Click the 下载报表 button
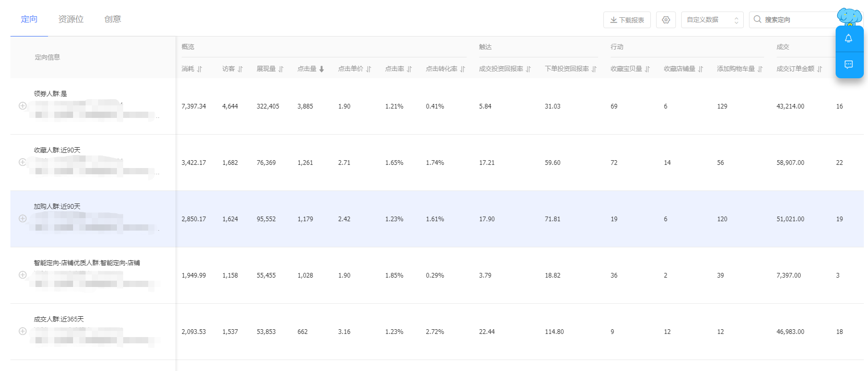The image size is (868, 371). coord(627,20)
